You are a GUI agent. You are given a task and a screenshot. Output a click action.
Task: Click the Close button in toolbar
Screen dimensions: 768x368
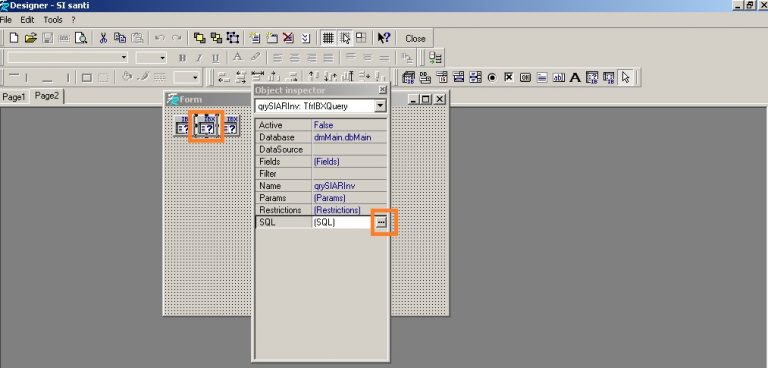tap(415, 38)
